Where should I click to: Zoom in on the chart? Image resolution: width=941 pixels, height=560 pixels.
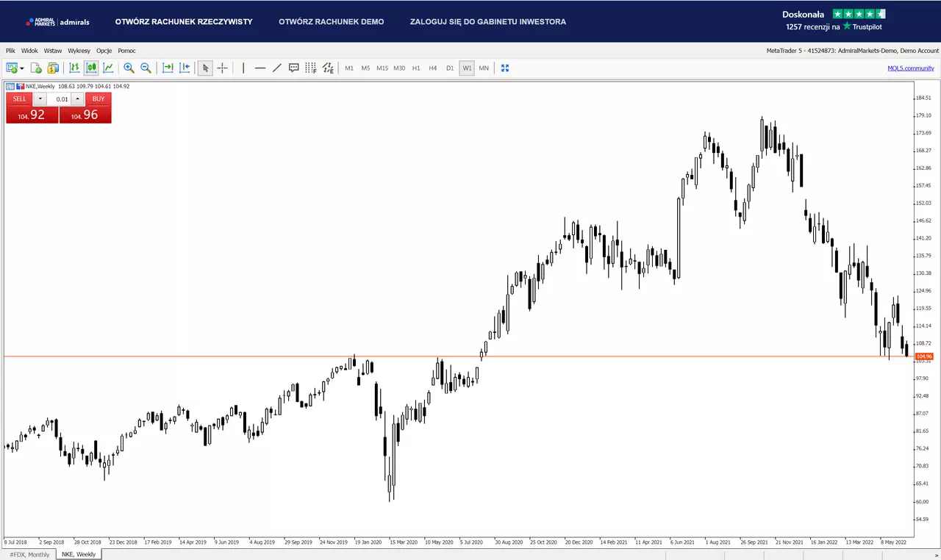(129, 68)
